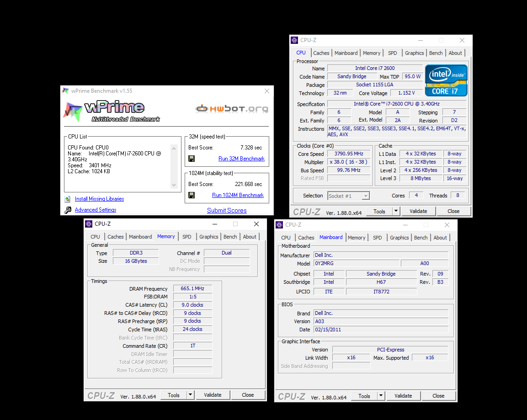Open About tab in top-right CPU-Z window
Image resolution: width=527 pixels, height=420 pixels.
pos(455,53)
